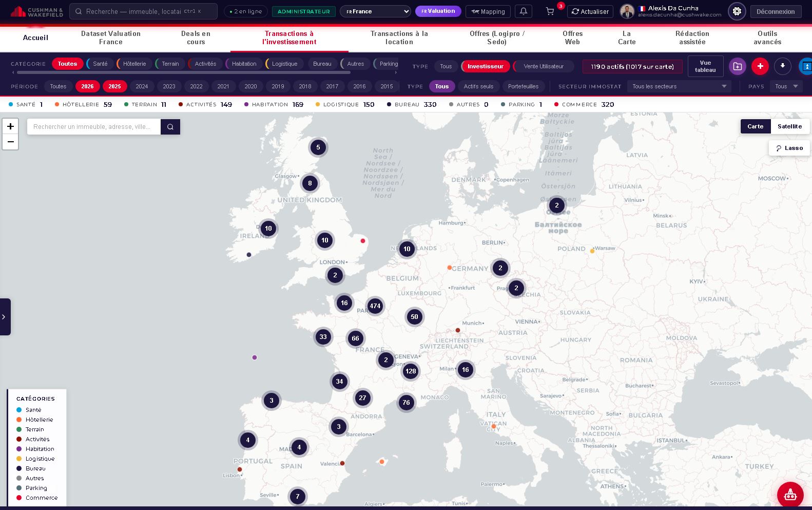
Task: Click the map search magnifier button
Action: click(x=170, y=127)
